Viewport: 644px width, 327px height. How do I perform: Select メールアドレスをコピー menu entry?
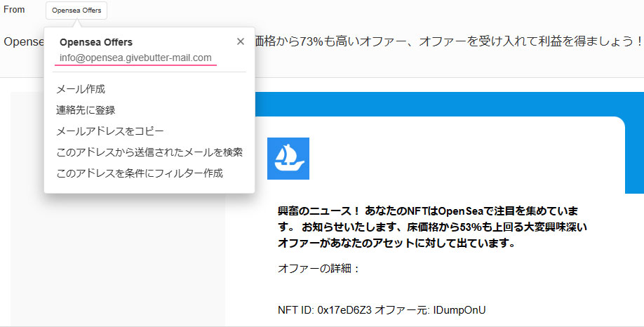[x=109, y=131]
